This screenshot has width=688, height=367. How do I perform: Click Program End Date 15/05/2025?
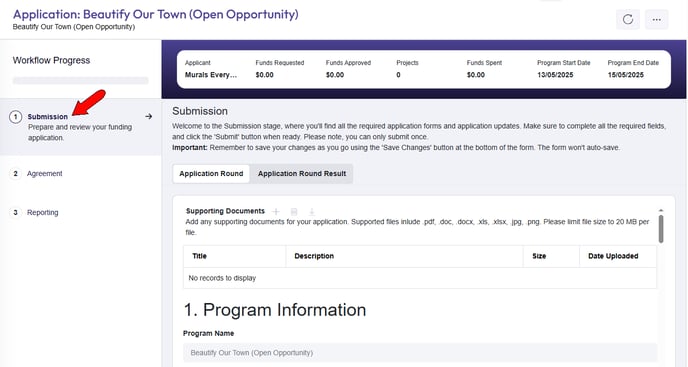626,75
